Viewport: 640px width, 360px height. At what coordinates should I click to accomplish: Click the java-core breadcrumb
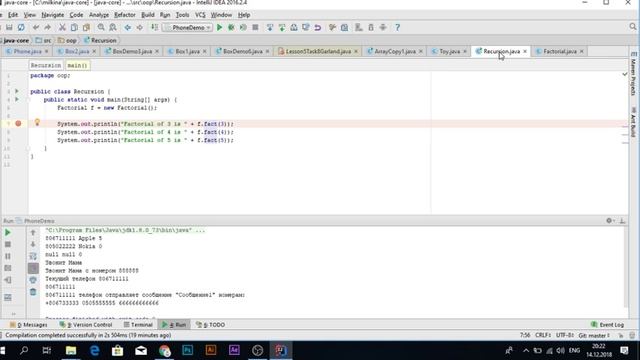tap(16, 40)
